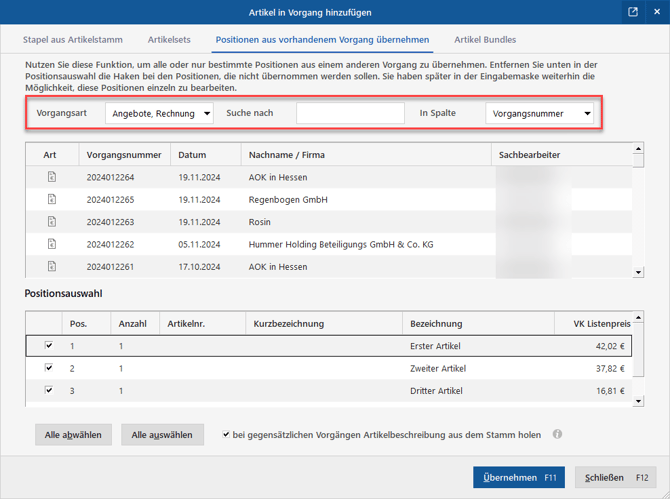Click Regenbogen GmbH in the list
Screen dimensions: 670x499
(x=288, y=200)
